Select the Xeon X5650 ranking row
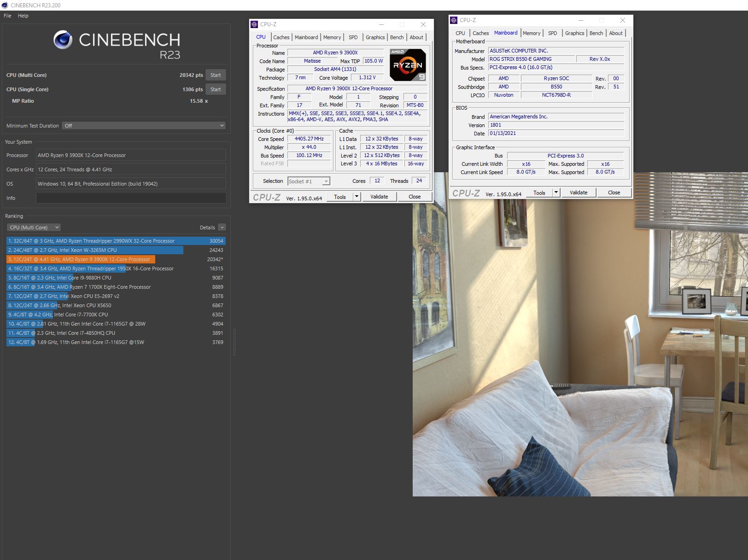748x560 pixels. pos(116,305)
